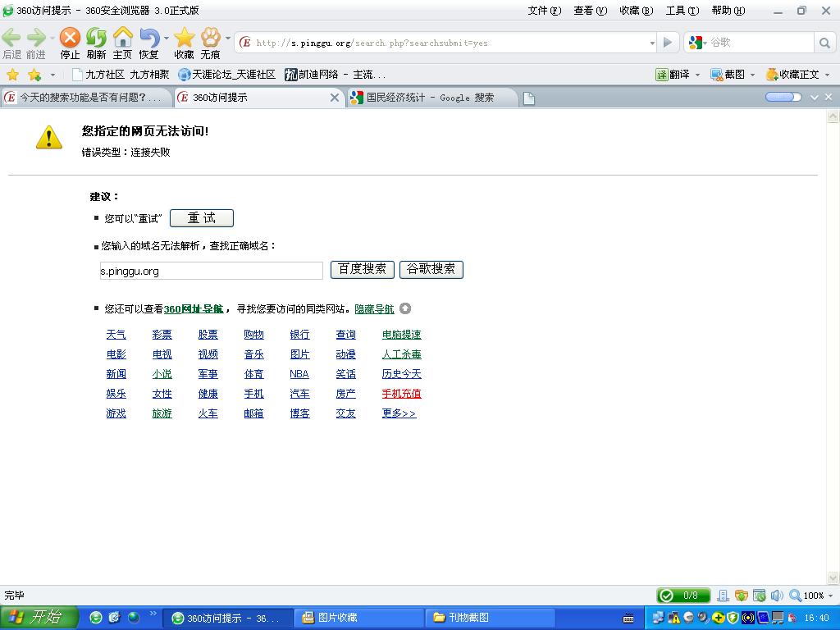This screenshot has width=840, height=630.
Task: Click the Back (后退) arrow icon
Action: click(x=11, y=38)
